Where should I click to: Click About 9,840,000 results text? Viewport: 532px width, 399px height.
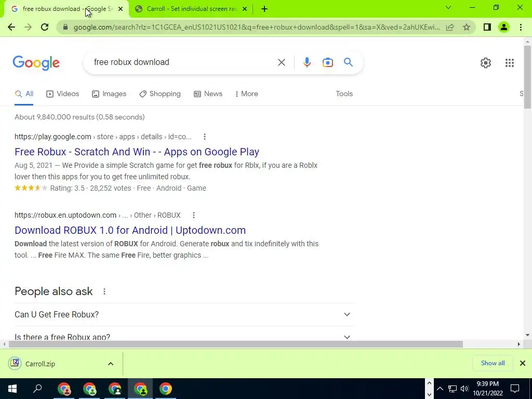79,117
